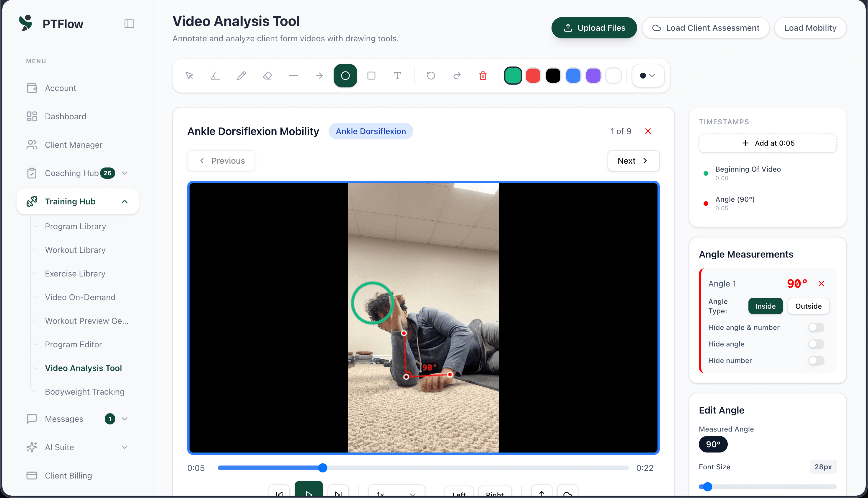Close the Ankle Dorsiflexion Mobility video
Viewport: 868px width, 498px height.
tap(648, 131)
